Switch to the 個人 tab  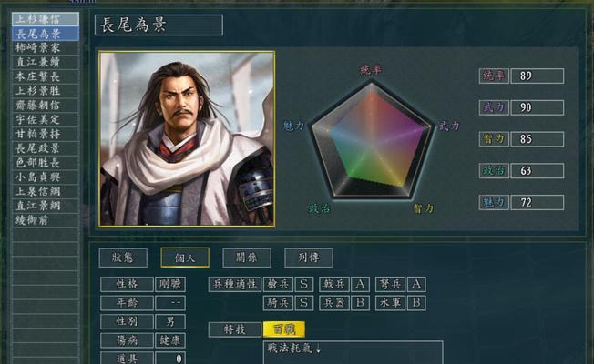click(x=185, y=258)
